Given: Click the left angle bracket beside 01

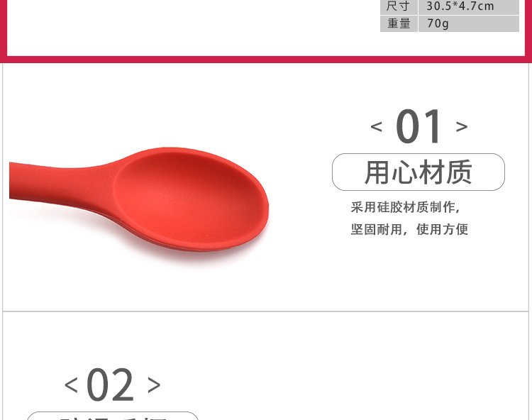Looking at the screenshot, I should pyautogui.click(x=376, y=126).
